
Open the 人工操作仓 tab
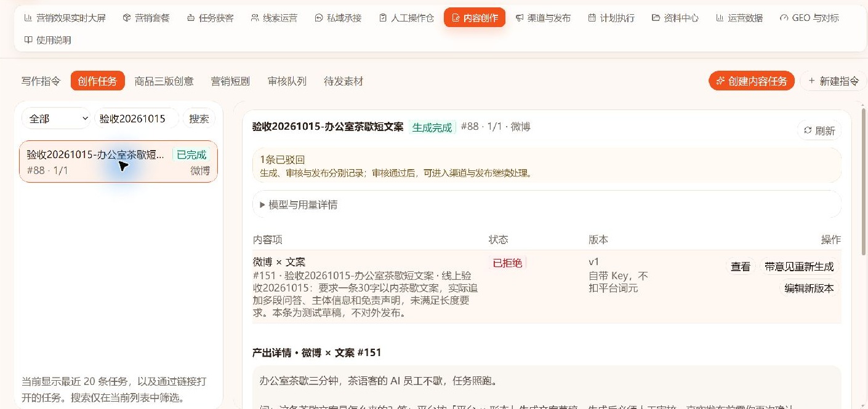[x=406, y=18]
